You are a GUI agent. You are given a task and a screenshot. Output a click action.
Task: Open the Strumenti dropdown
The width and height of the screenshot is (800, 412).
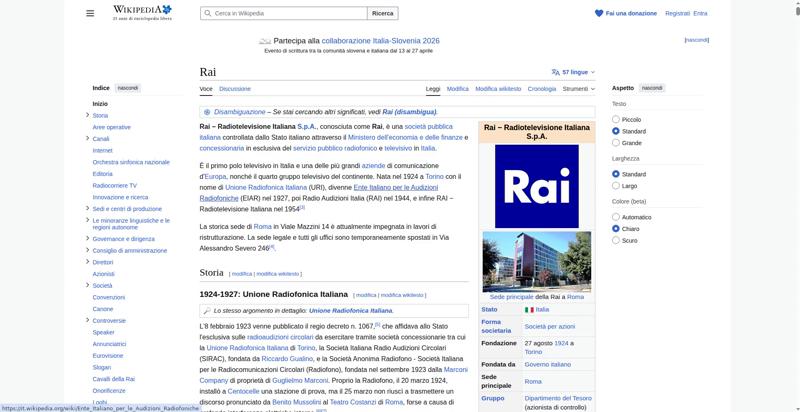coord(578,89)
